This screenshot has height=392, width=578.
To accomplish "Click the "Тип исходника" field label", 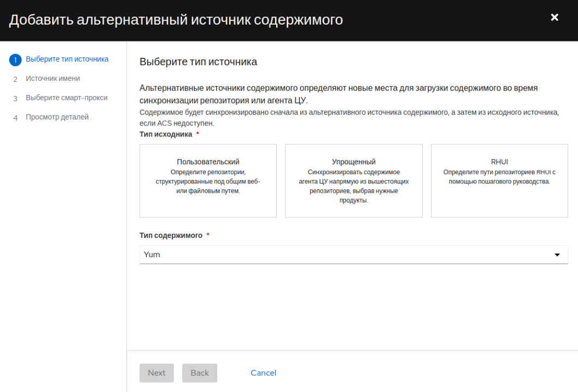I will pos(166,134).
